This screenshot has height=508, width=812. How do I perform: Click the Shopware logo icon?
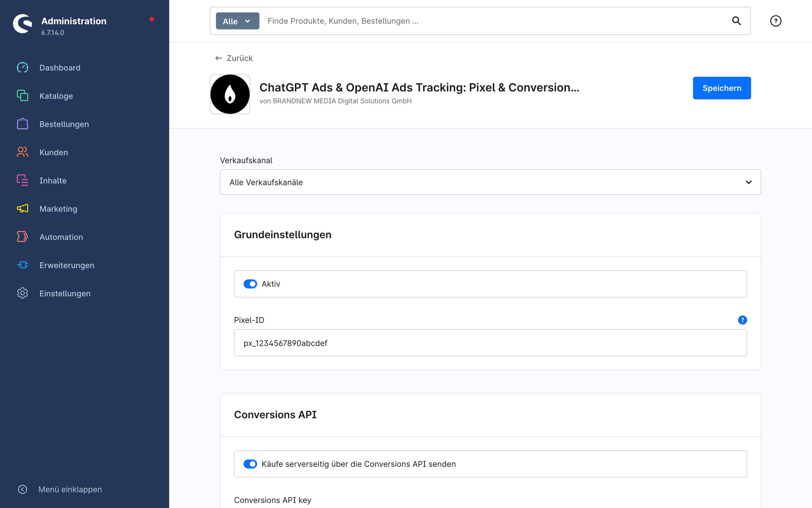pyautogui.click(x=22, y=24)
